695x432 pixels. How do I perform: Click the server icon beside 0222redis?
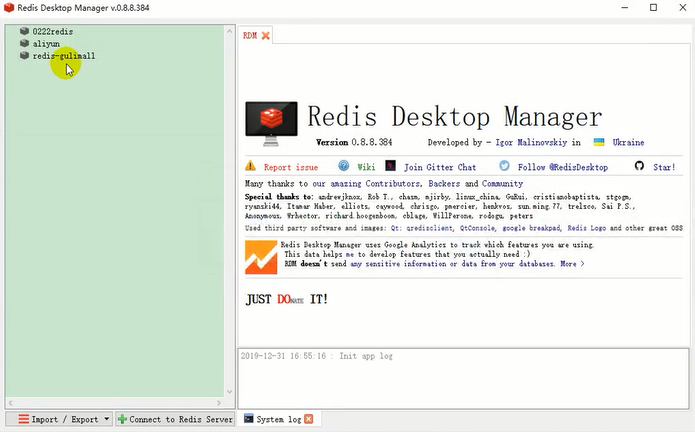pos(24,31)
